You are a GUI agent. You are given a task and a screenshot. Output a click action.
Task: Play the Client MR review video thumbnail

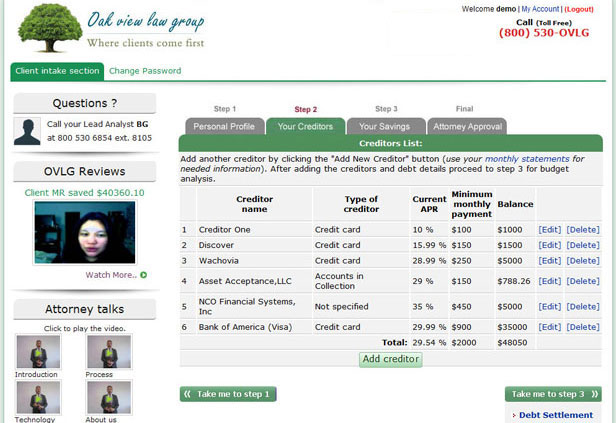click(x=85, y=232)
